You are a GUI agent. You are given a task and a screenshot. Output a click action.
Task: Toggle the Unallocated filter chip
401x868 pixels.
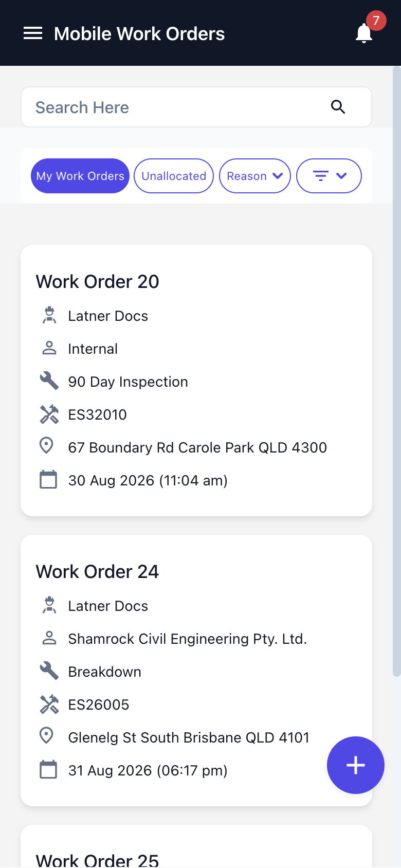[174, 176]
